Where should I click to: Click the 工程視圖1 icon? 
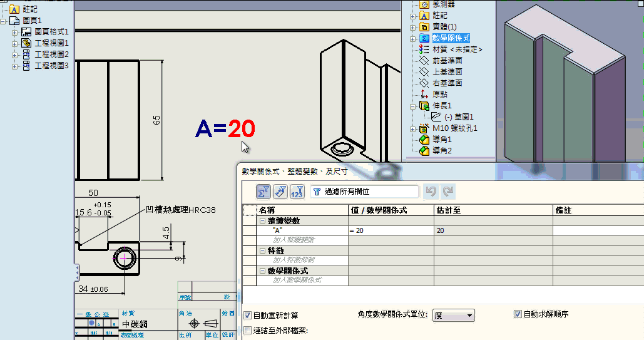coord(26,43)
